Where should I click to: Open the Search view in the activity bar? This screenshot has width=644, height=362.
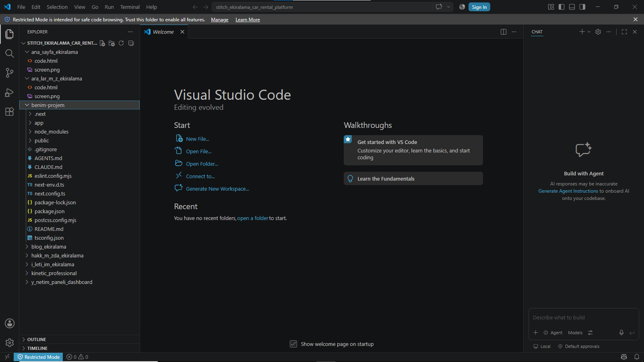click(x=10, y=53)
